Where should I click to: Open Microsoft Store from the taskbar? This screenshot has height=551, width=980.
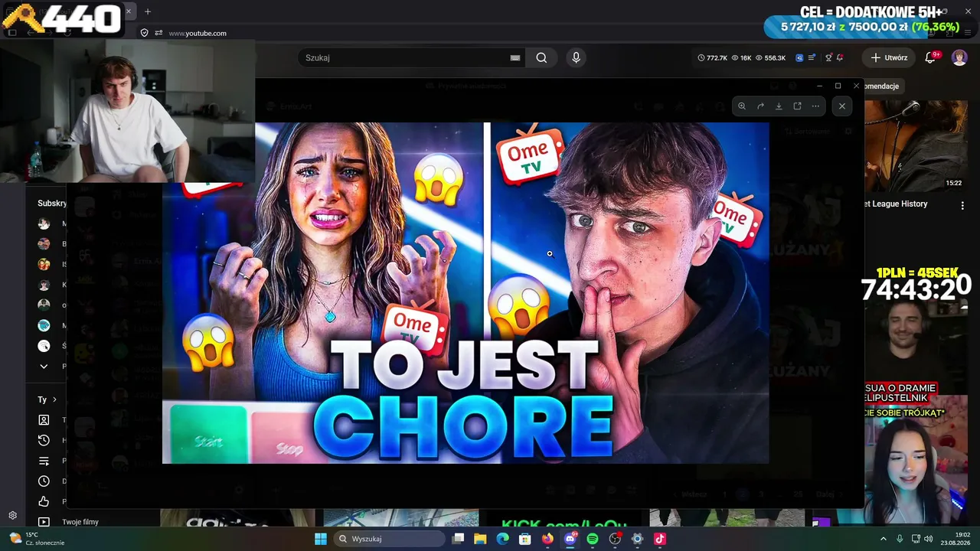[x=524, y=539]
